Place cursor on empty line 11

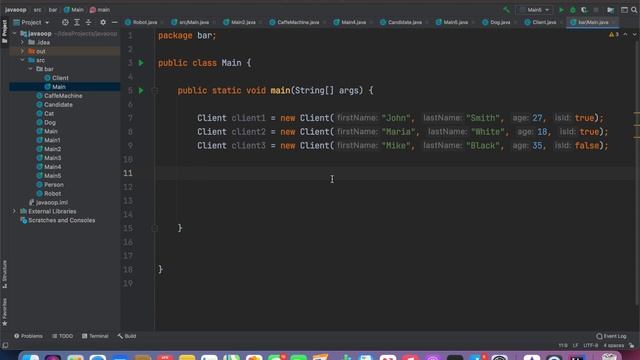(395, 173)
